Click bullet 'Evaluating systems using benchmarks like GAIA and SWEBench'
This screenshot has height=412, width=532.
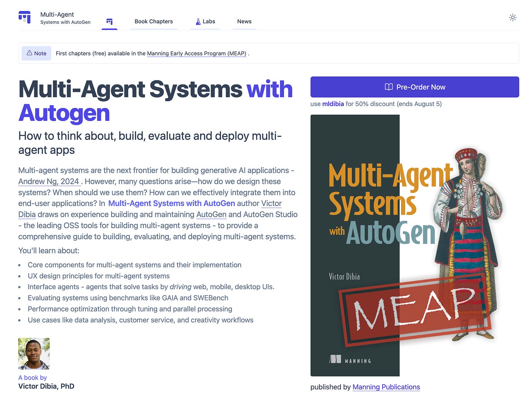128,298
